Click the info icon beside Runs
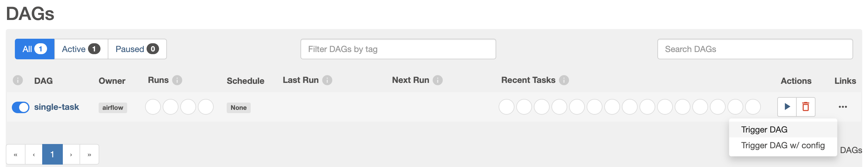The height and width of the screenshot is (167, 868). point(177,80)
